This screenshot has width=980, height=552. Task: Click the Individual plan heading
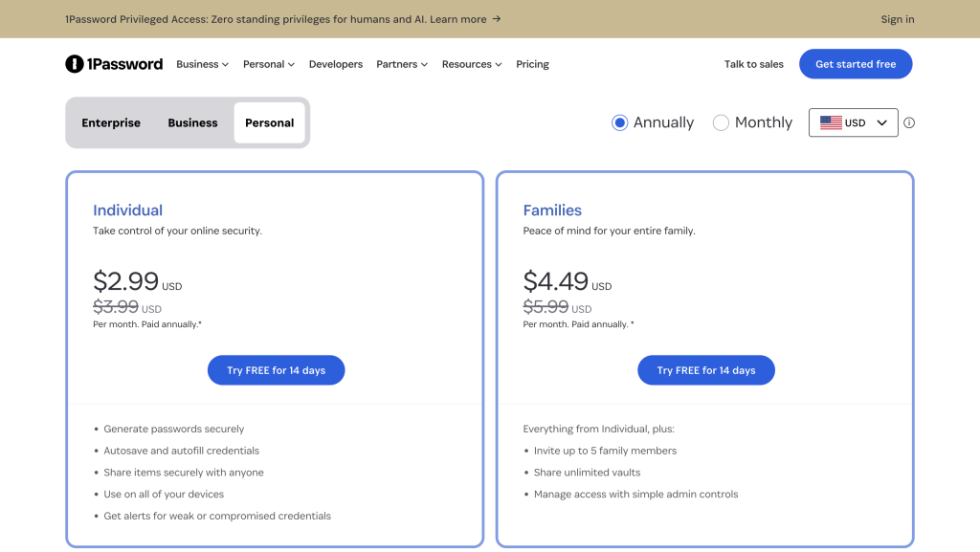[x=127, y=210]
